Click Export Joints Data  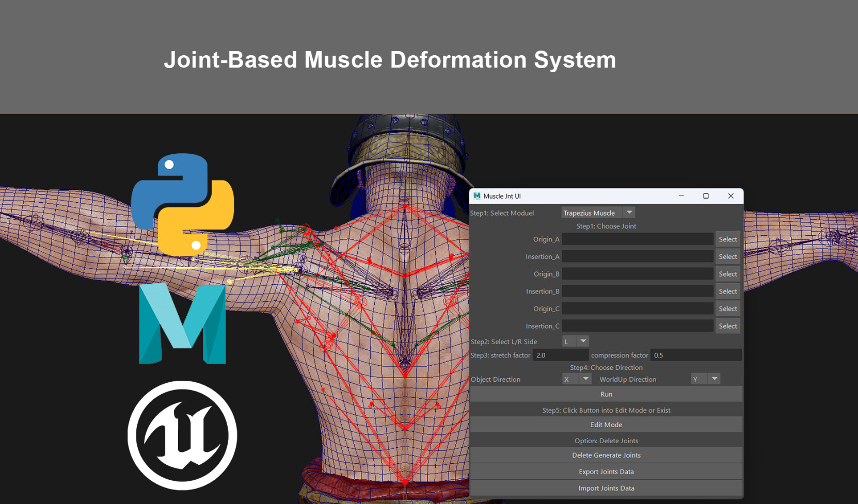coord(606,471)
